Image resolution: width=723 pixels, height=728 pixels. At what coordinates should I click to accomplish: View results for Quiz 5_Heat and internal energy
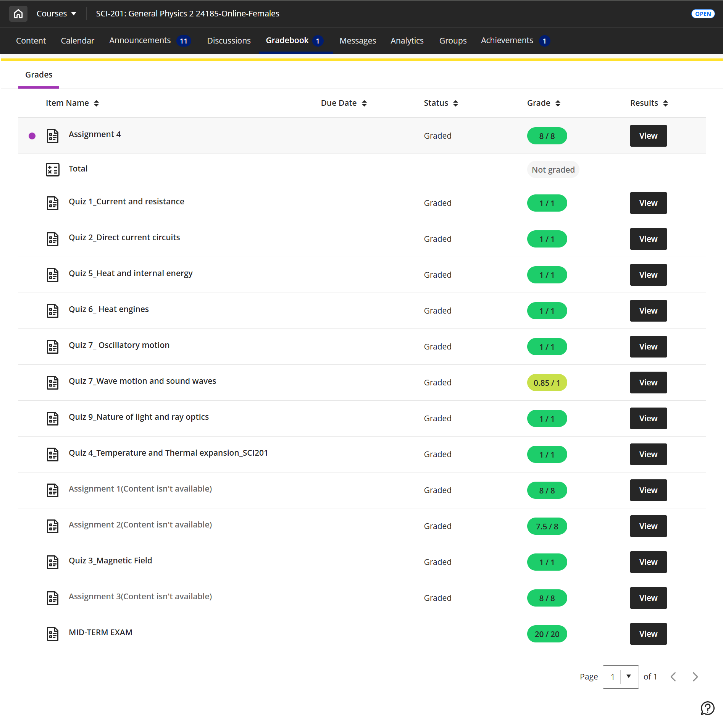648,275
